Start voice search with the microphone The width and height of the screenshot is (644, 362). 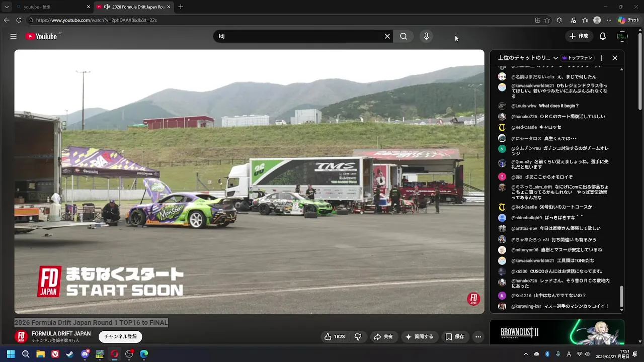(x=426, y=36)
